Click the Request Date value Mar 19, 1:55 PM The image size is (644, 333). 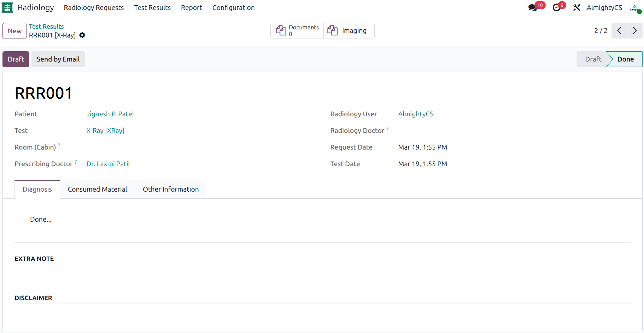(x=422, y=147)
